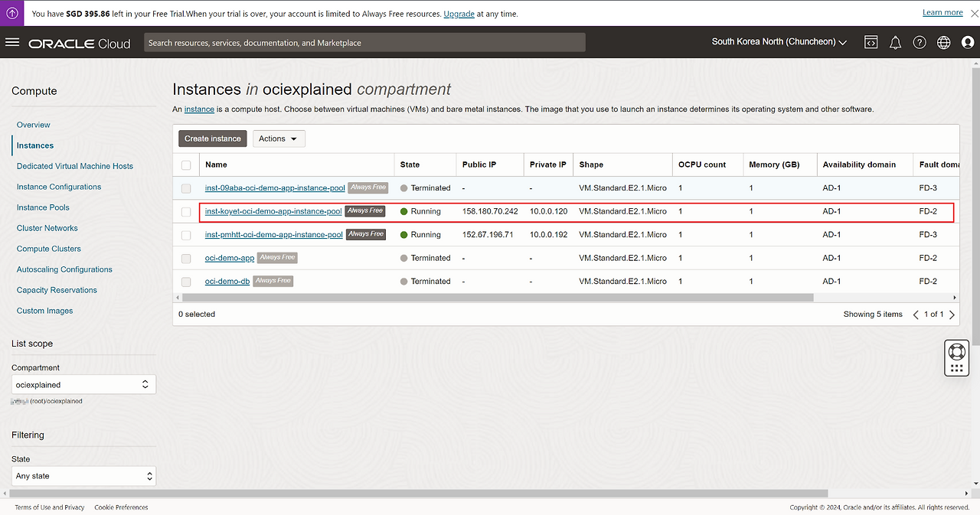Navigate to Autoscaling Configurations
This screenshot has width=980, height=515.
64,269
